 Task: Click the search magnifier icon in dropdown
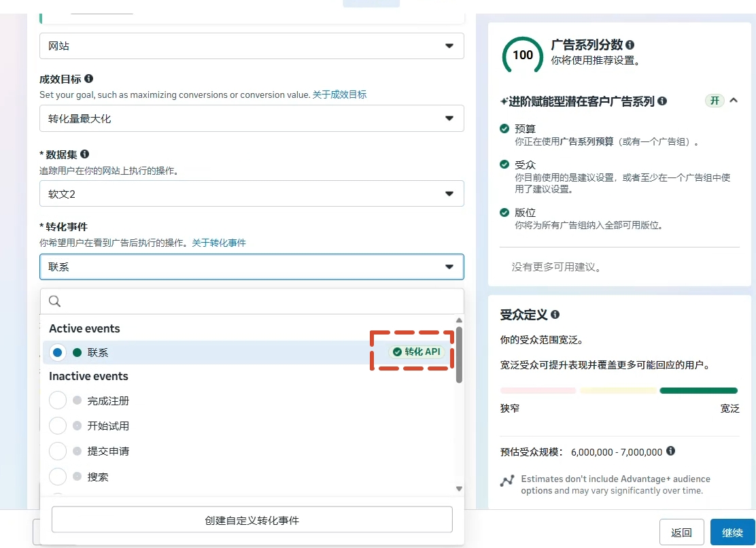[x=55, y=301]
